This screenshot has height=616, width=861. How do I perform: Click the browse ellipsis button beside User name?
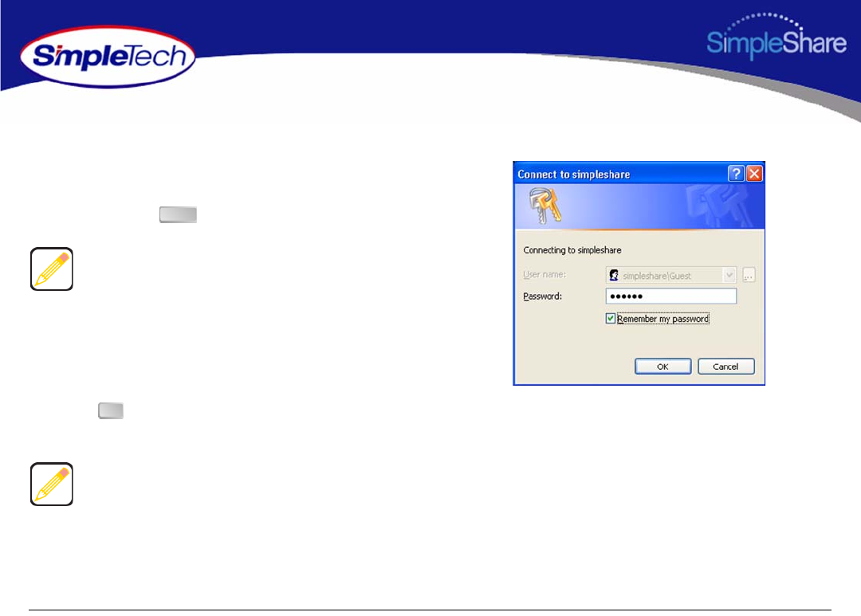pyautogui.click(x=749, y=274)
